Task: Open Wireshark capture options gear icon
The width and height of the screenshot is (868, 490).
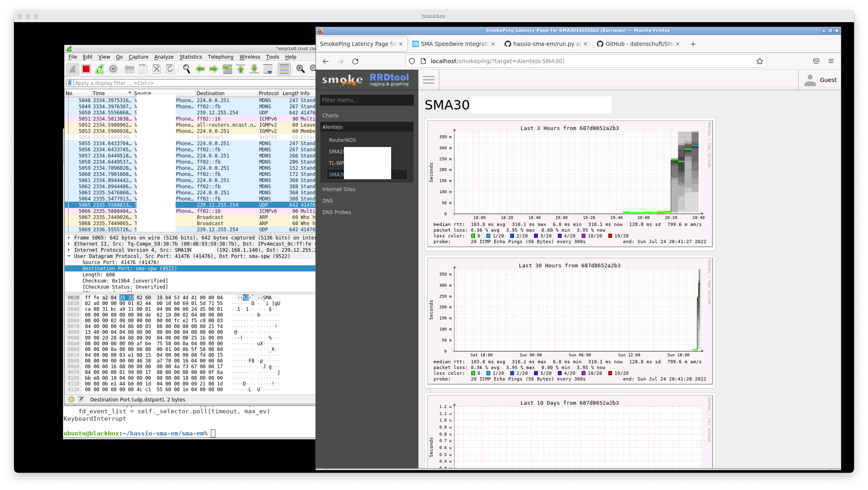Action: point(113,69)
